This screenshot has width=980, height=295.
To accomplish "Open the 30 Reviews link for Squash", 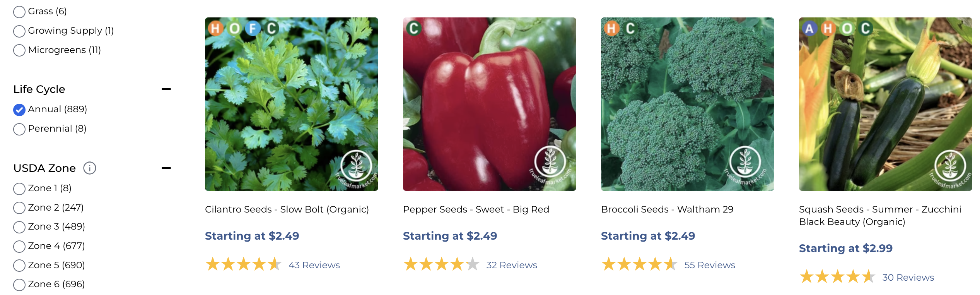I will tap(908, 278).
